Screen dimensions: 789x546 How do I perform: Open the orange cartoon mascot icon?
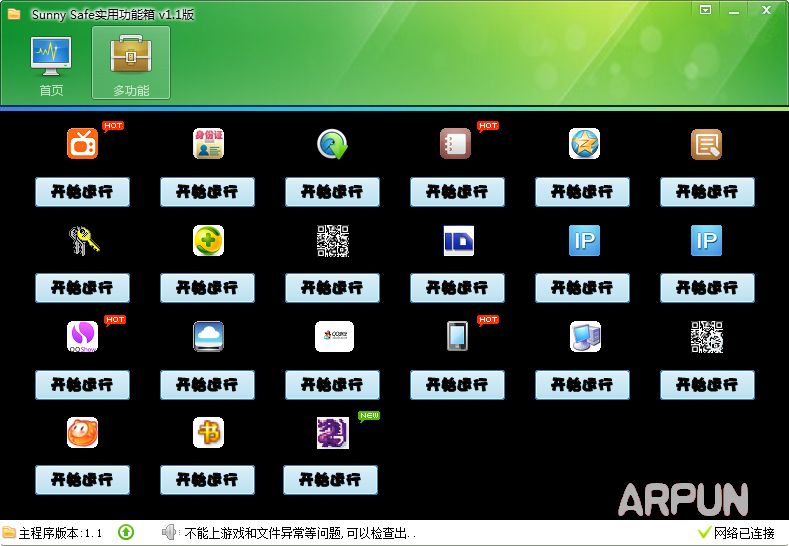[x=83, y=432]
